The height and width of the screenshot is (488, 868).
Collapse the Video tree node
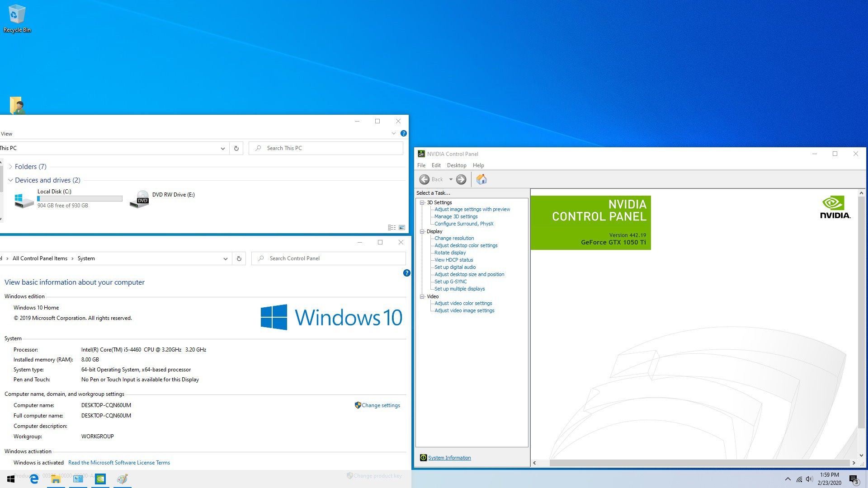coord(422,296)
